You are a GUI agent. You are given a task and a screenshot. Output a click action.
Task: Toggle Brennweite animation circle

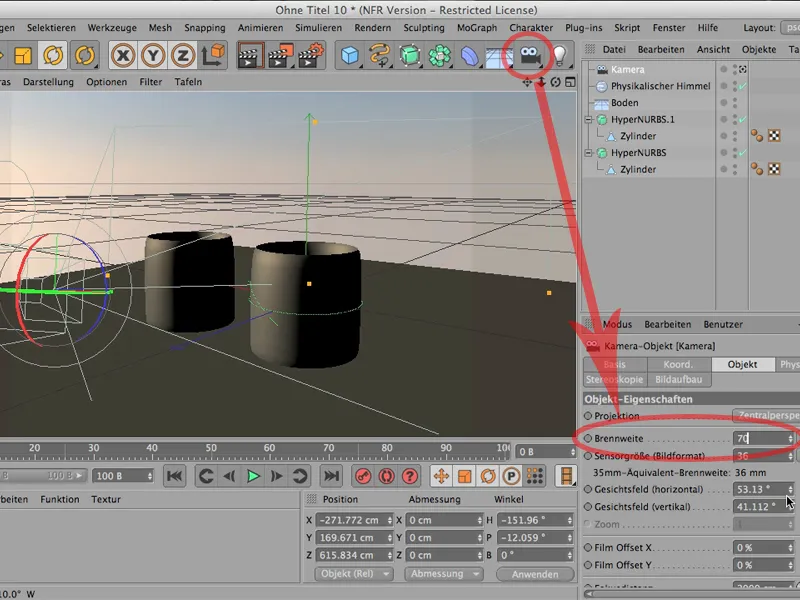pos(588,438)
